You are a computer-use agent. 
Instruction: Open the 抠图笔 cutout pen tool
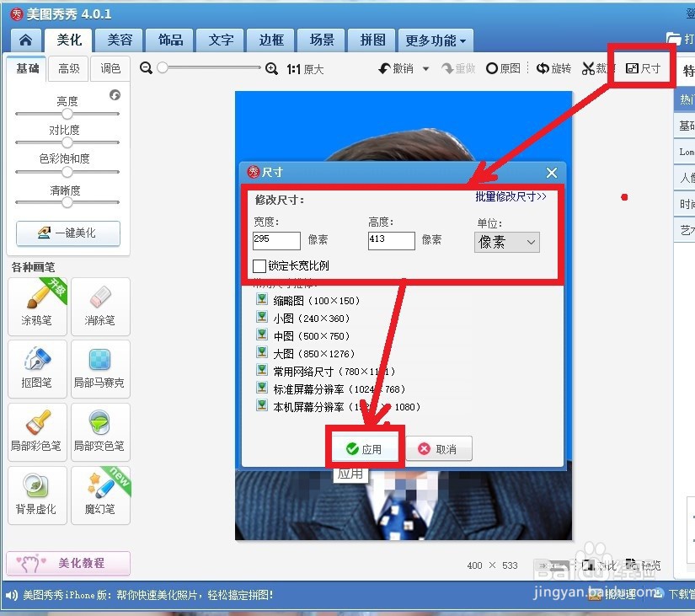pos(37,369)
